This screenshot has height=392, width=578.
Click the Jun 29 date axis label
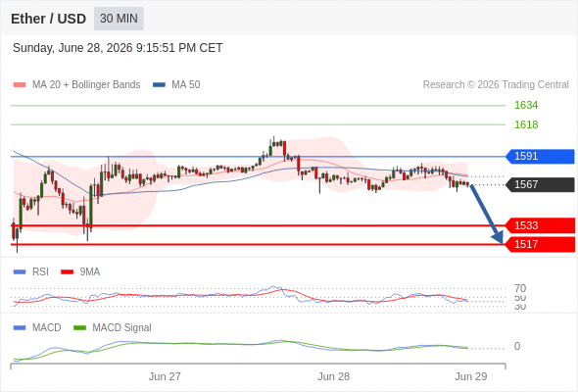pos(471,376)
